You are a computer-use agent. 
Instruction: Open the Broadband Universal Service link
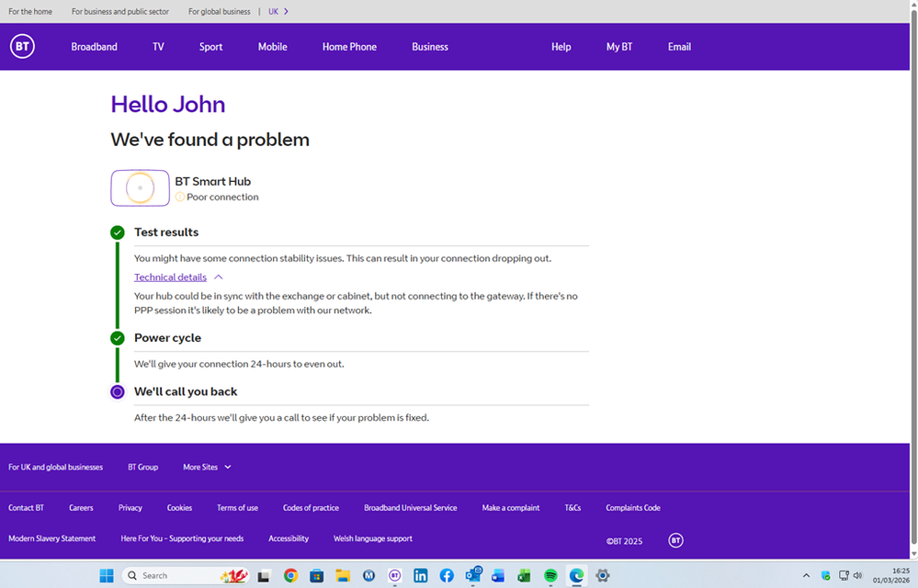click(x=411, y=508)
